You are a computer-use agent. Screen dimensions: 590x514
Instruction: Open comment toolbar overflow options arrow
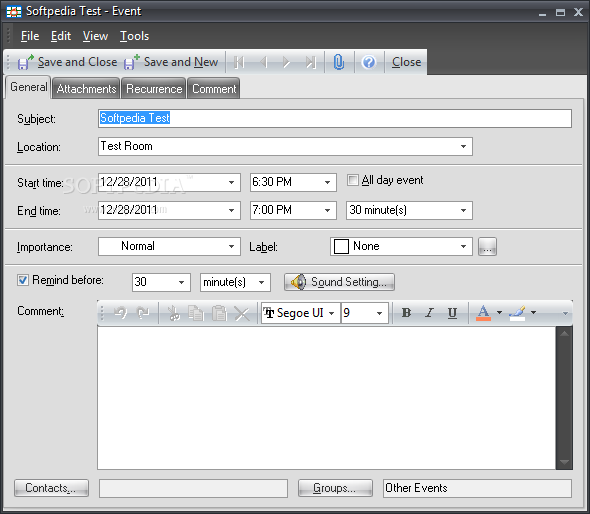[x=565, y=313]
